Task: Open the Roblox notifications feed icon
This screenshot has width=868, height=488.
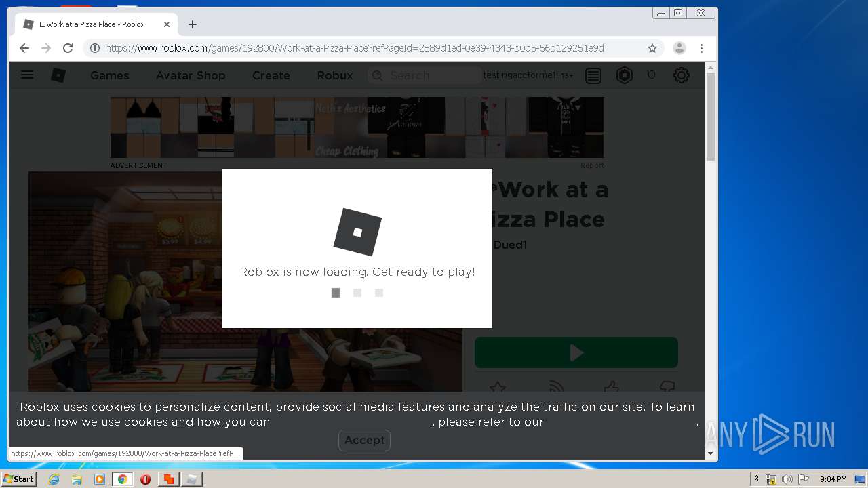Action: [x=593, y=76]
